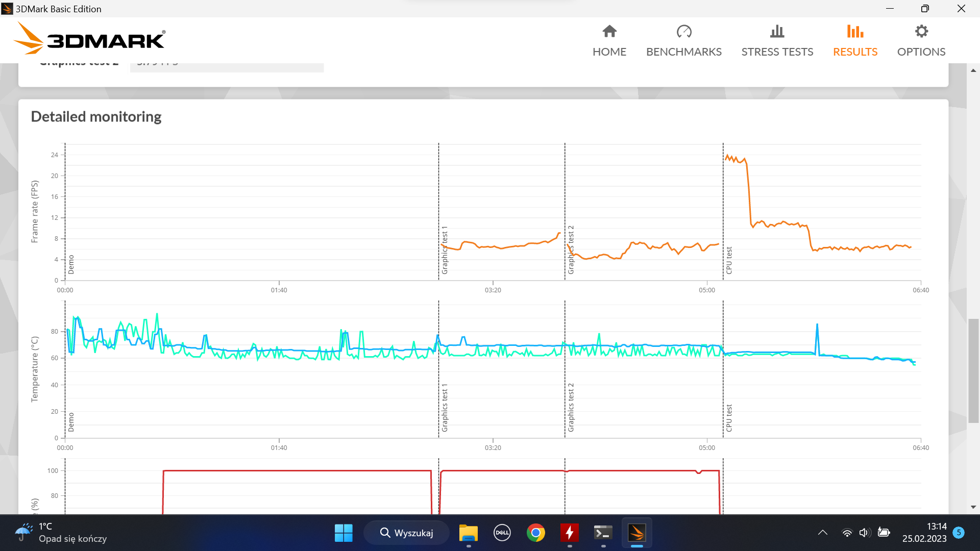Click the 3DMark taskbar icon
This screenshot has width=980, height=551.
636,533
